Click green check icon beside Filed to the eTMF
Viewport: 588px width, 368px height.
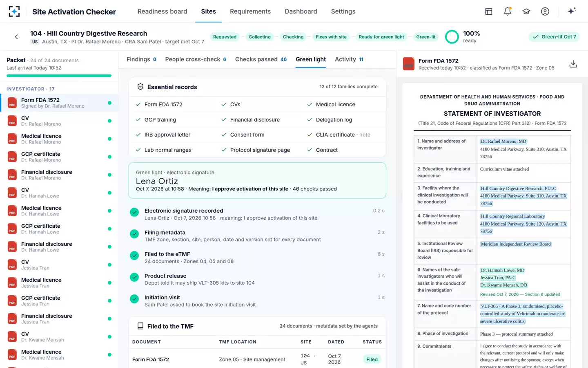134,256
